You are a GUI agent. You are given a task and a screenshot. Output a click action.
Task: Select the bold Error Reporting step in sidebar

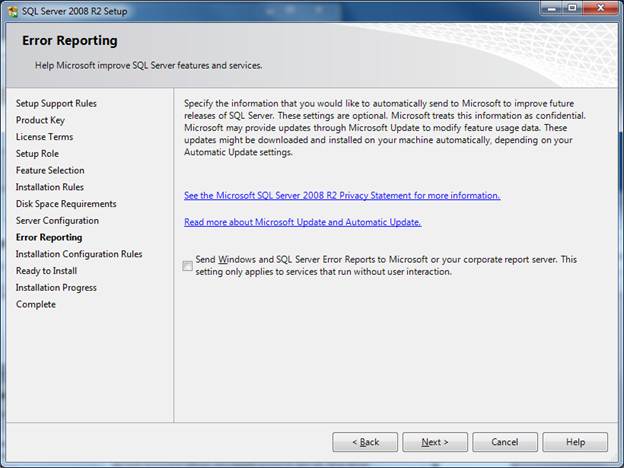[49, 237]
